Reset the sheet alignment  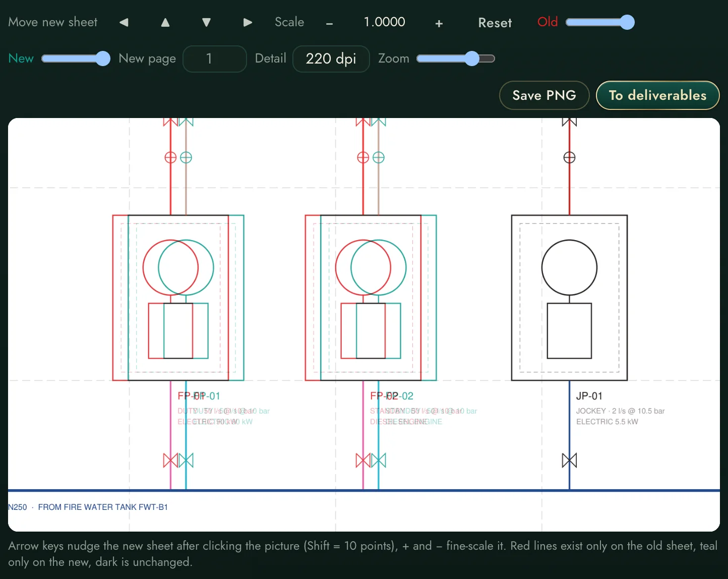495,23
